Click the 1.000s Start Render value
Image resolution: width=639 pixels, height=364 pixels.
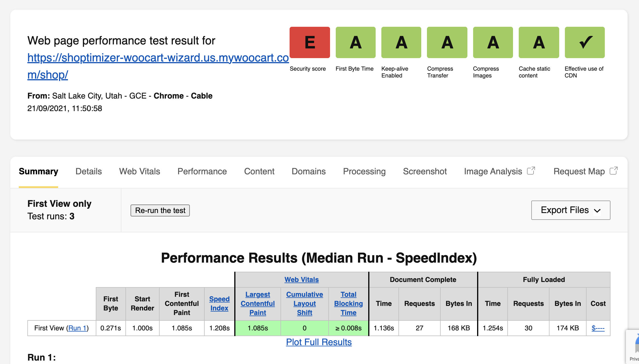coord(143,328)
